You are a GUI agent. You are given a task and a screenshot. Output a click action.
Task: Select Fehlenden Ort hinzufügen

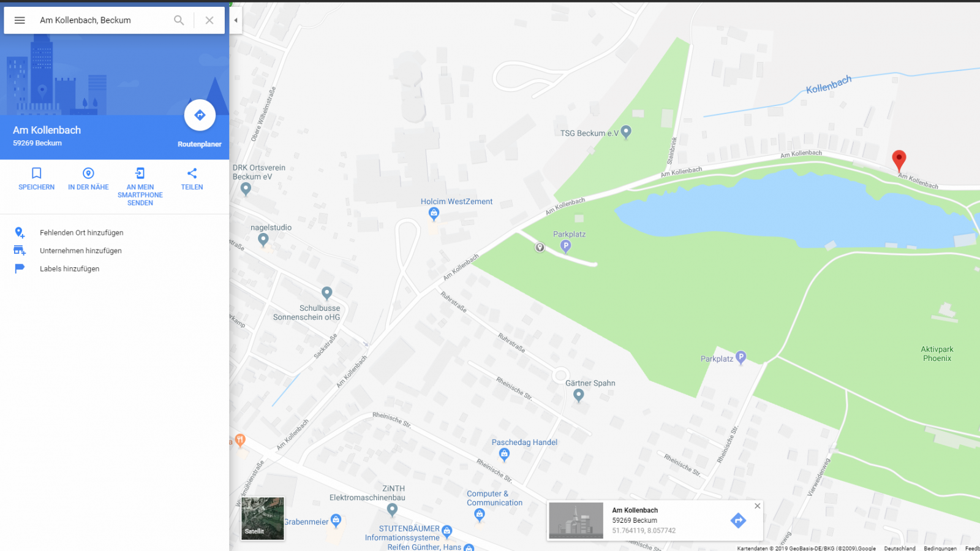pos(81,233)
